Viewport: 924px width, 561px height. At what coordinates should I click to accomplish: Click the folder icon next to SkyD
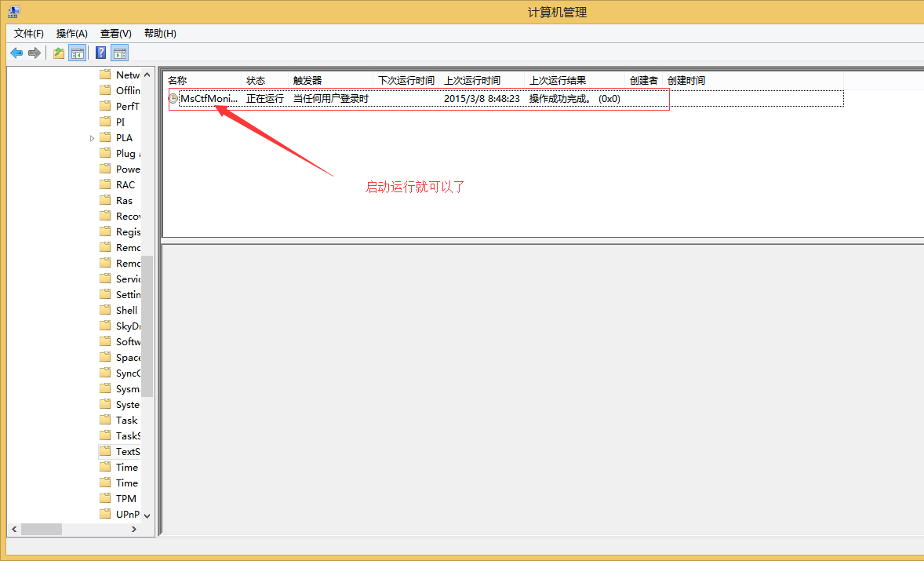tap(105, 326)
